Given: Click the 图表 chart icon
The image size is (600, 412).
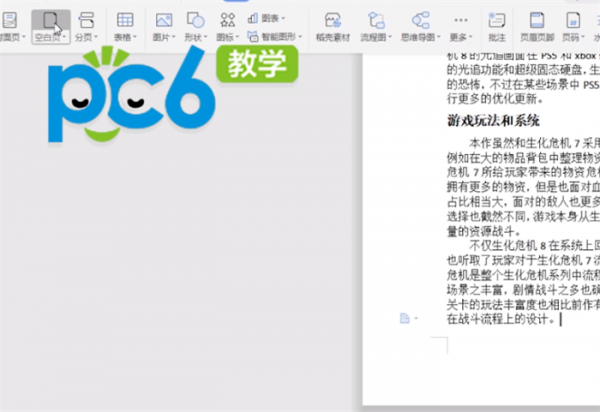Looking at the screenshot, I should coord(253,18).
